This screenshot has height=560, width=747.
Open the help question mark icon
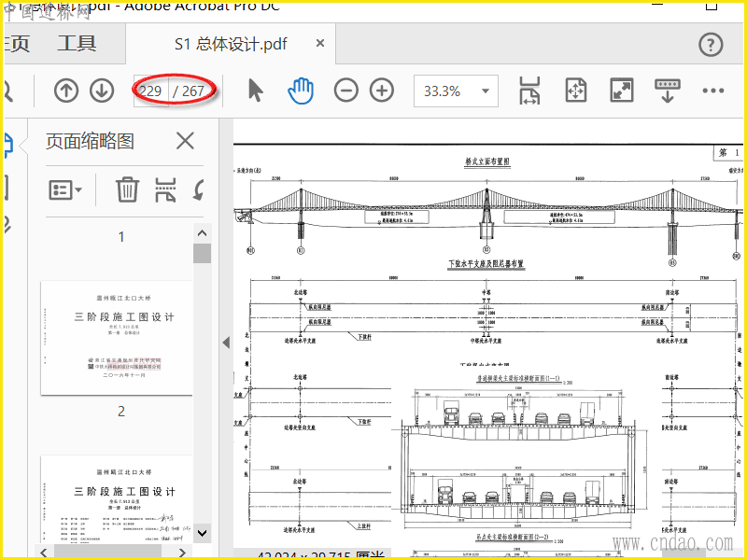tap(711, 45)
